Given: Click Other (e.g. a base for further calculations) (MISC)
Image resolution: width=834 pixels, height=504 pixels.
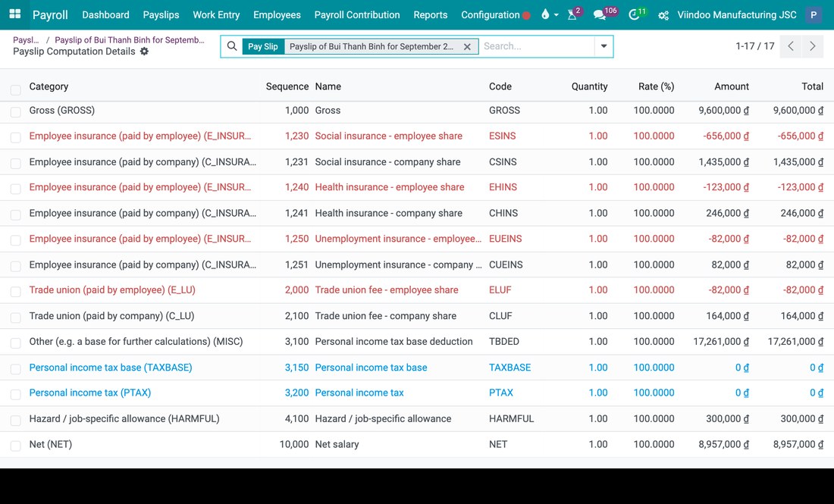Looking at the screenshot, I should pos(136,342).
